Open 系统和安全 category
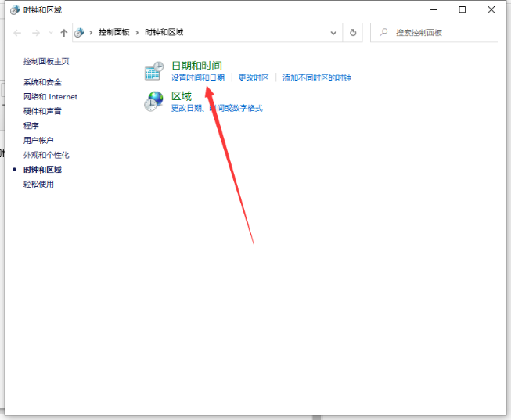Image resolution: width=511 pixels, height=420 pixels. [x=42, y=82]
